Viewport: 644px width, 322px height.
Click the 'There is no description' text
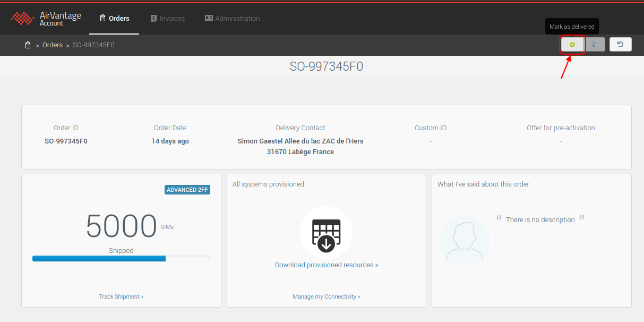[540, 220]
